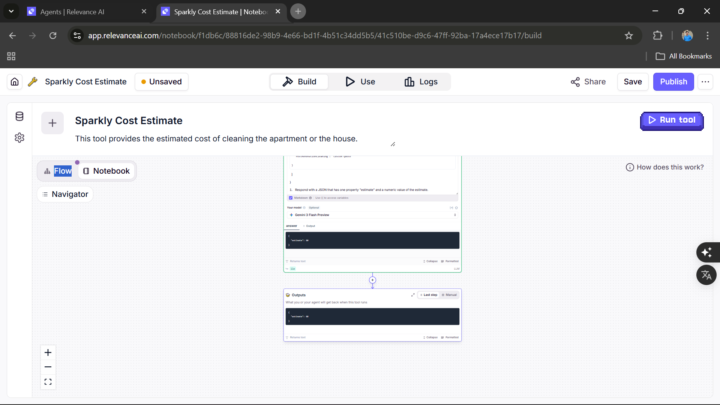Click the browser address bar URL
The width and height of the screenshot is (720, 405).
315,35
